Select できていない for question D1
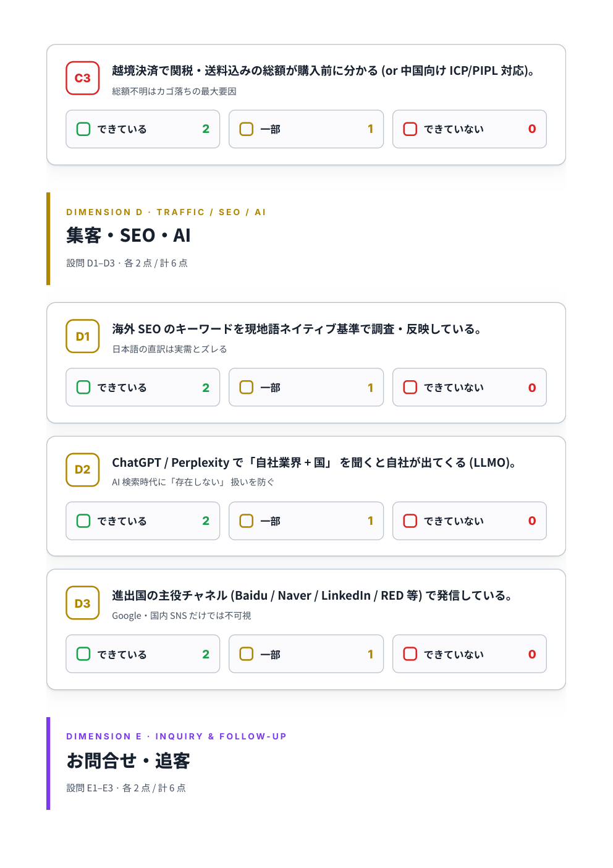Screen dimensions: 613x868 pos(470,388)
